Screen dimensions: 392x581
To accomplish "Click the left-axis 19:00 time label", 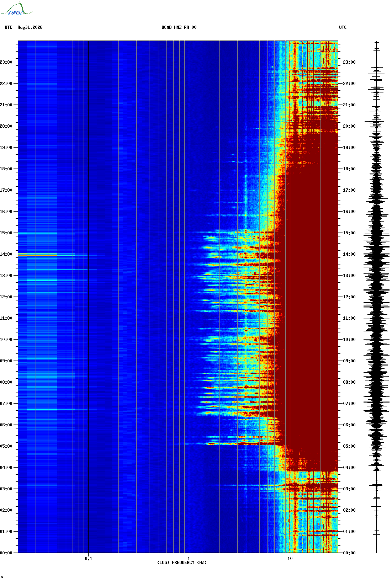I will pyautogui.click(x=6, y=148).
